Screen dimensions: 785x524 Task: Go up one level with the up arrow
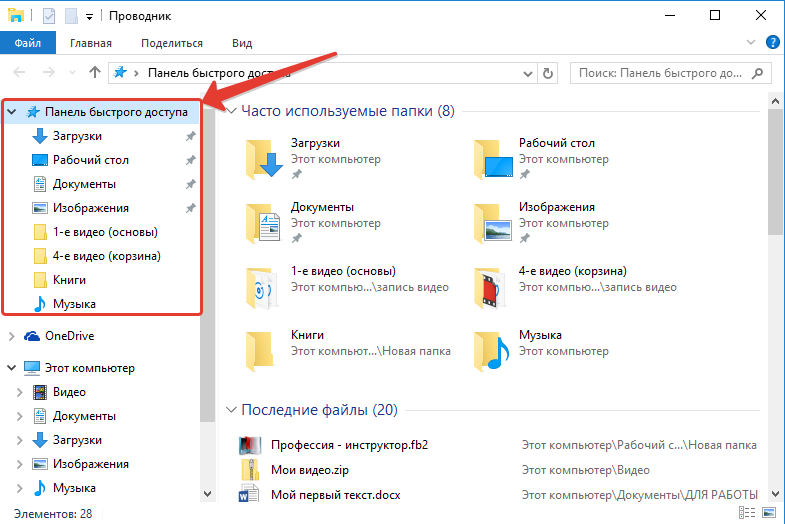(x=95, y=73)
